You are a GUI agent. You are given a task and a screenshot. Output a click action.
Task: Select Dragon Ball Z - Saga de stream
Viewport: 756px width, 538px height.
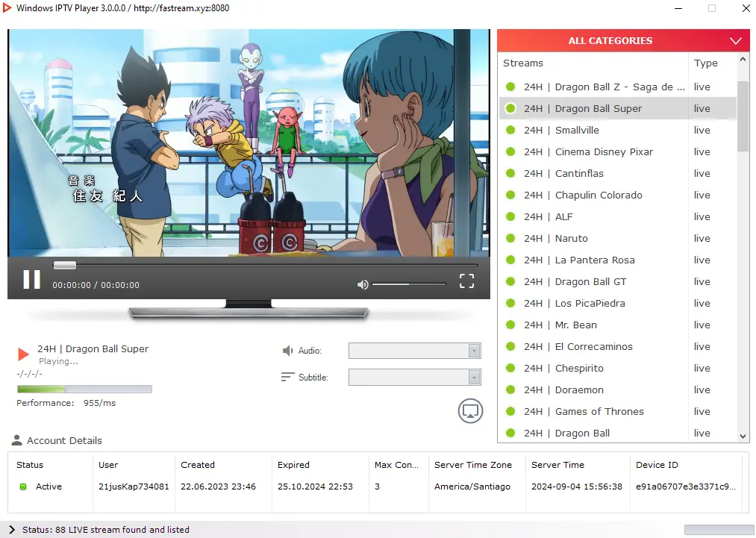(617, 87)
